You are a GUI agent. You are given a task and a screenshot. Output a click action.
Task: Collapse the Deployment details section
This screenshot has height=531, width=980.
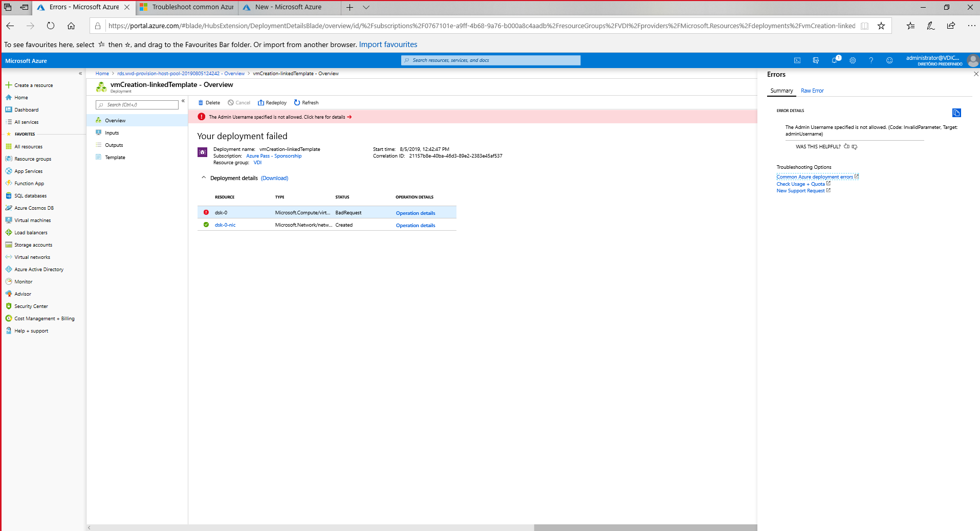tap(203, 178)
